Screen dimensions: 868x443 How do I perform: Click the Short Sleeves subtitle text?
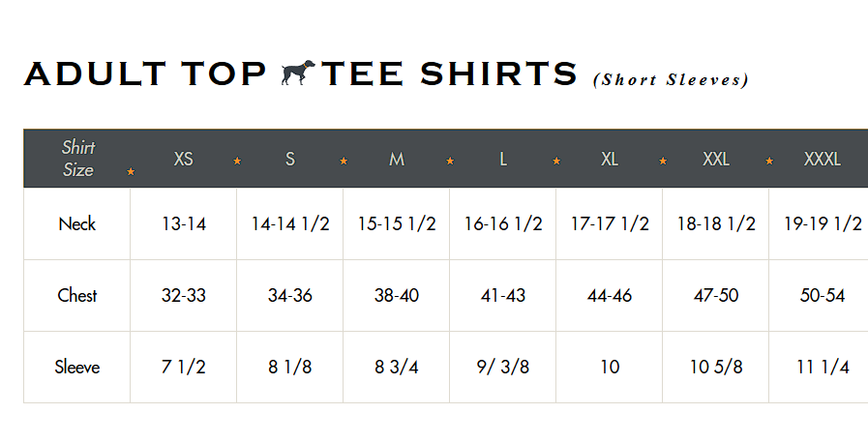point(671,79)
